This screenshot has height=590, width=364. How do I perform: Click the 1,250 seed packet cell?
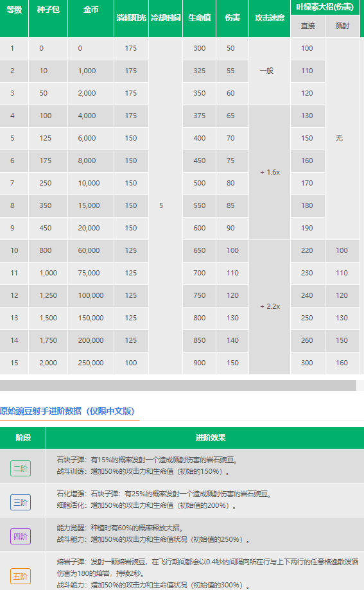[x=48, y=295]
